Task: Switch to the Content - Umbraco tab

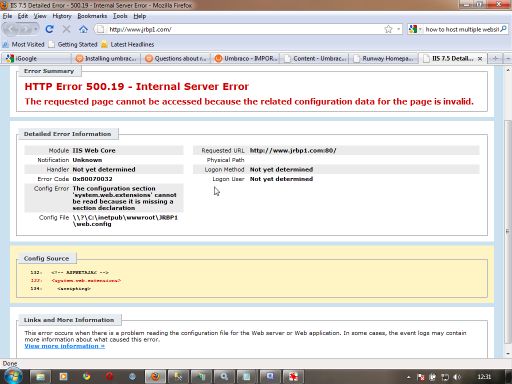Action: pyautogui.click(x=315, y=58)
